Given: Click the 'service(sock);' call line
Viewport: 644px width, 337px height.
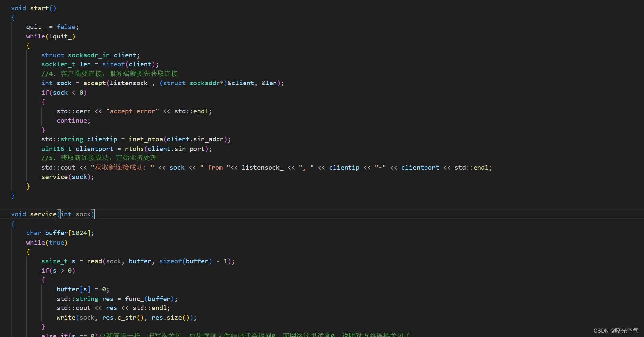Looking at the screenshot, I should click(x=68, y=177).
